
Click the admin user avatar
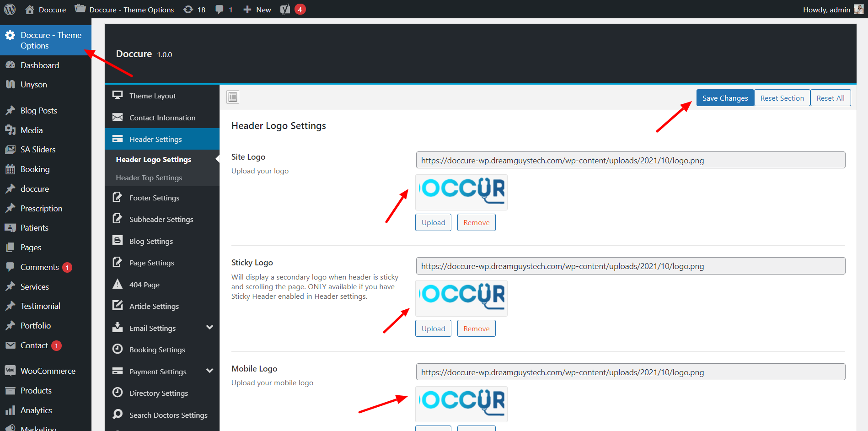pos(858,9)
